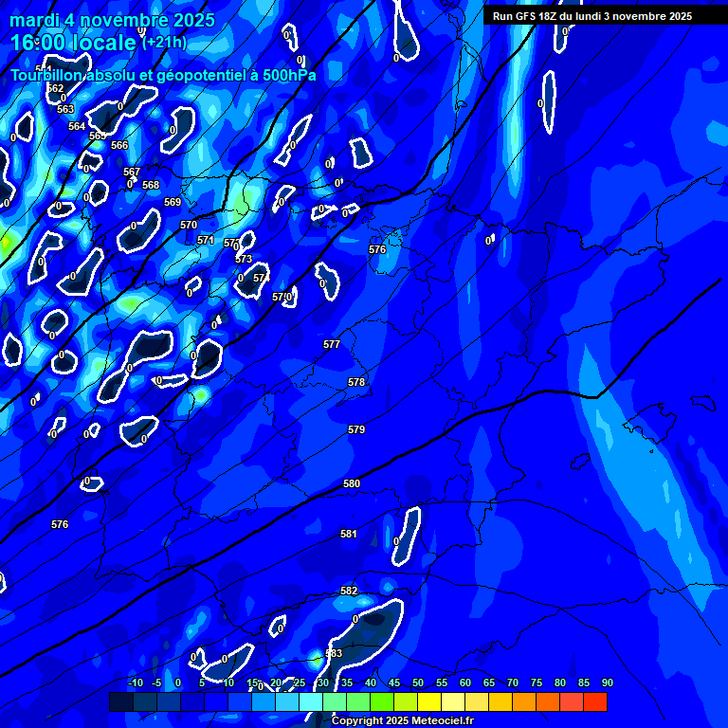Click the 580 geopotential contour label

(x=352, y=483)
